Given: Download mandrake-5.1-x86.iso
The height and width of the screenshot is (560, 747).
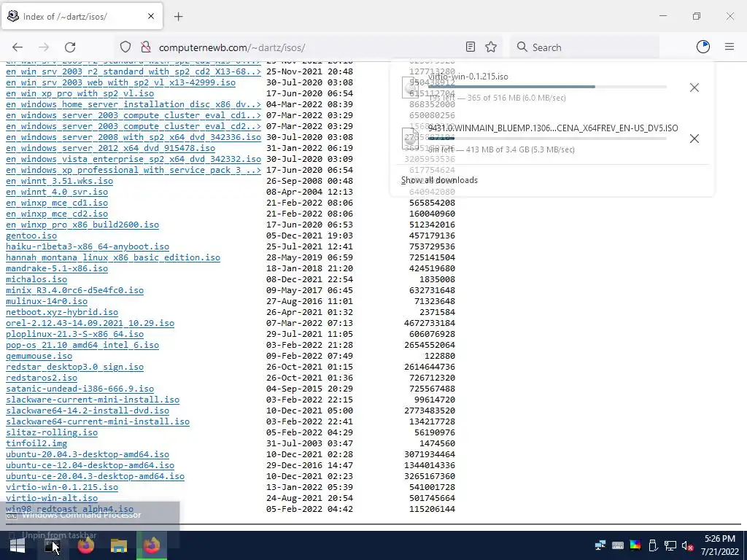Looking at the screenshot, I should (x=57, y=268).
